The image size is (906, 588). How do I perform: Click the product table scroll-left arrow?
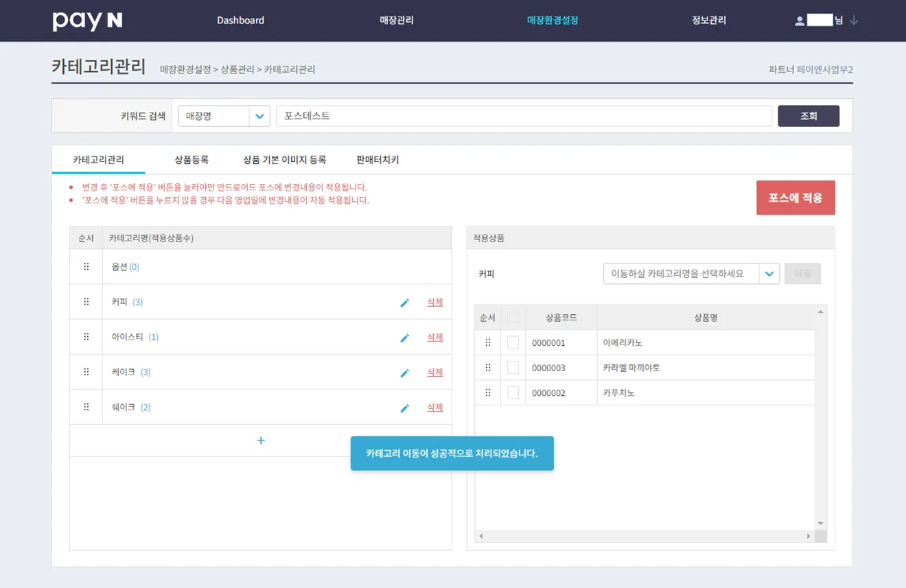click(x=480, y=536)
